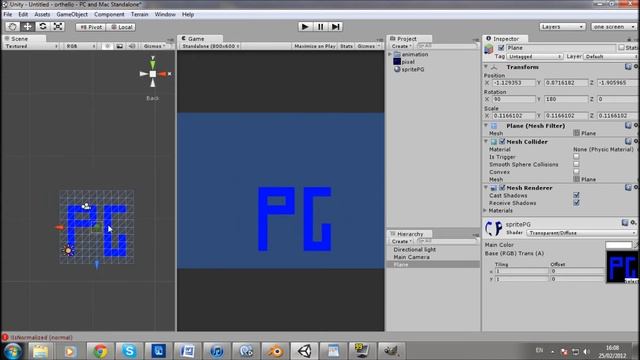640x360 pixels.
Task: Switch to the Game tab
Action: point(200,39)
